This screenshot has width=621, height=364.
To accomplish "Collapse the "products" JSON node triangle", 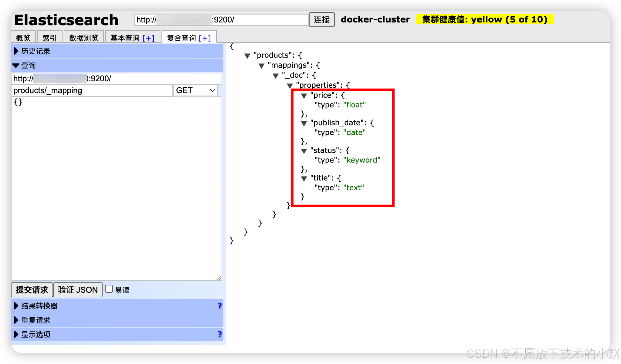I will coord(247,56).
